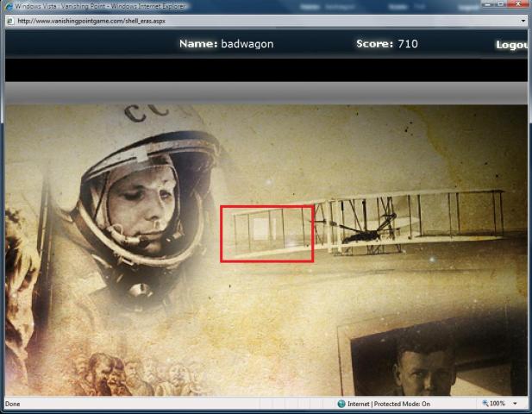Viewport: 532px width, 414px height.
Task: Open the address bar dropdown arrow
Action: [523, 21]
